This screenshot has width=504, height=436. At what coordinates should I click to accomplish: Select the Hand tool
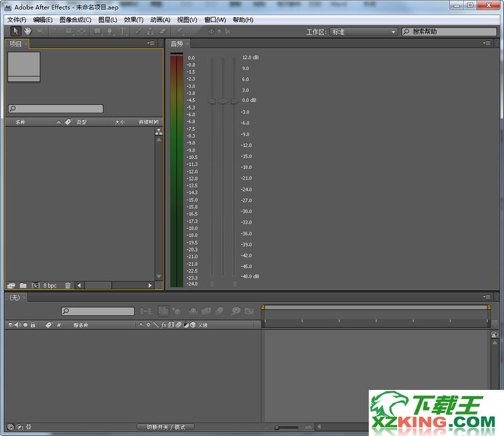(28, 31)
